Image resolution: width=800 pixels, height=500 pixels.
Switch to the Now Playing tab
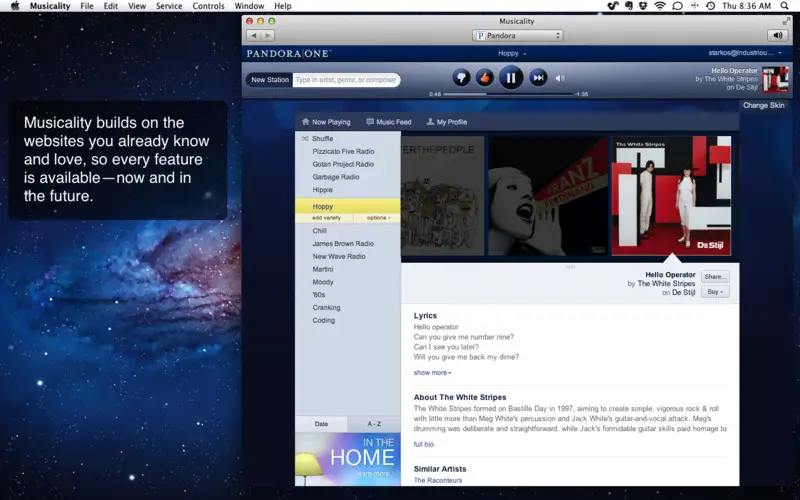click(326, 122)
